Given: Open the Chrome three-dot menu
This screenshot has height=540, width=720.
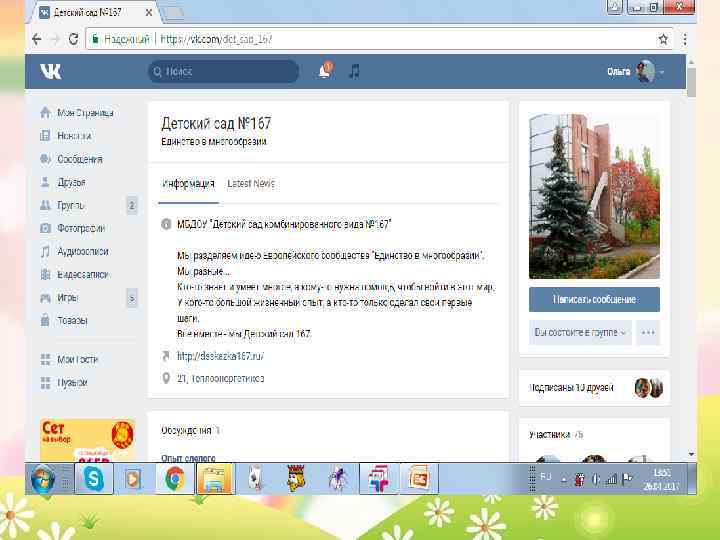Looking at the screenshot, I should [x=685, y=39].
